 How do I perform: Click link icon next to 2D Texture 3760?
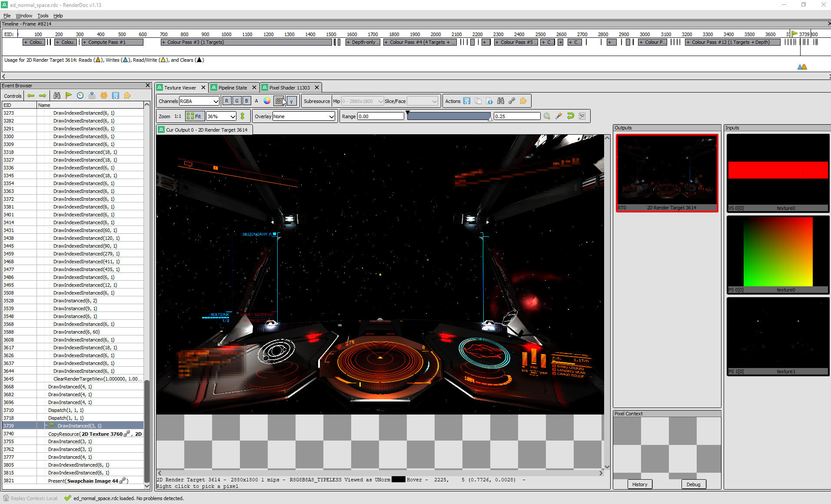point(127,434)
